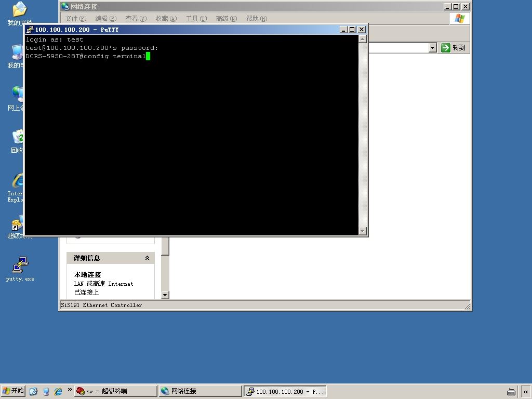Open the keyboard language bar icon
The width and height of the screenshot is (532, 399).
[511, 392]
